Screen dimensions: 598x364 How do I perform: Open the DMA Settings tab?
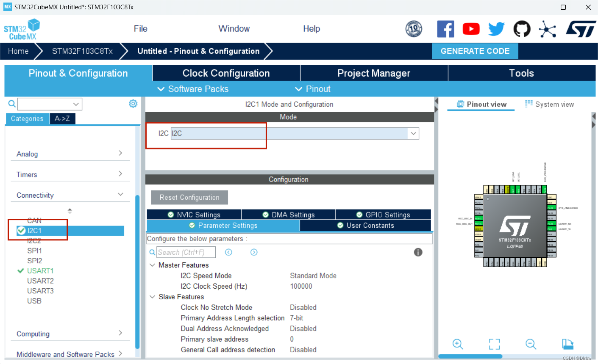(289, 215)
